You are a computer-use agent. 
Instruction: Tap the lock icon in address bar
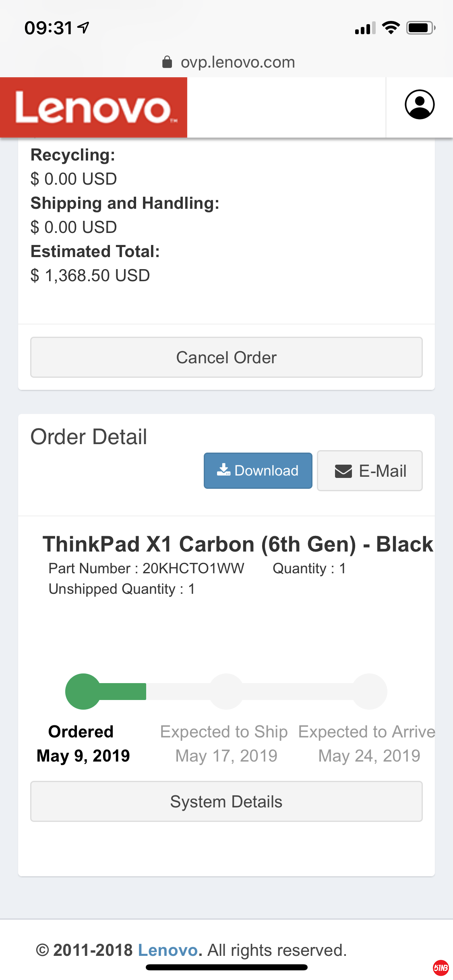click(x=167, y=62)
